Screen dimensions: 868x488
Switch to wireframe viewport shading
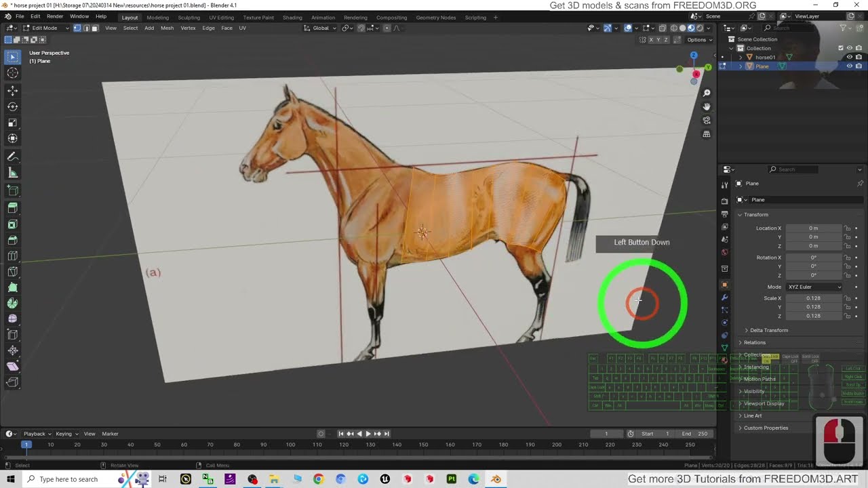coord(673,28)
